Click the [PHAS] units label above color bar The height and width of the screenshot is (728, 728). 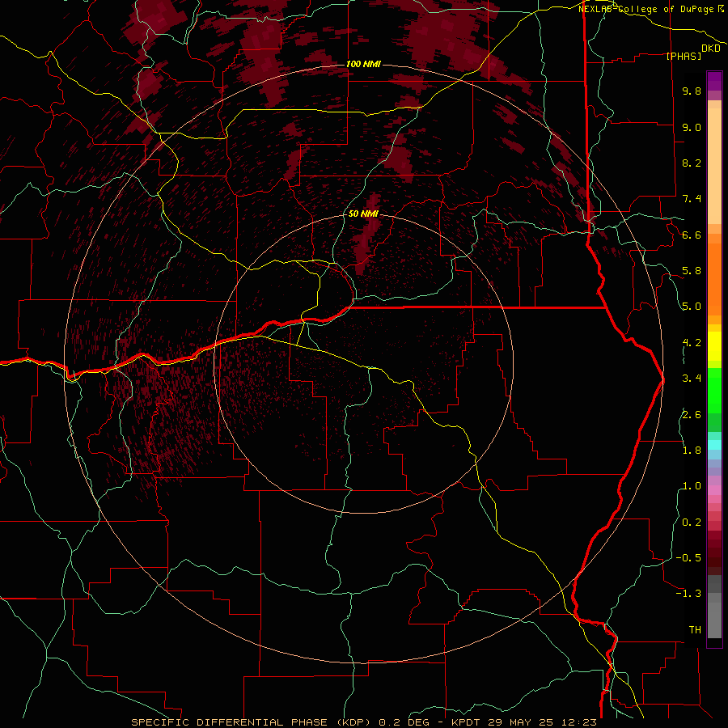[x=684, y=56]
